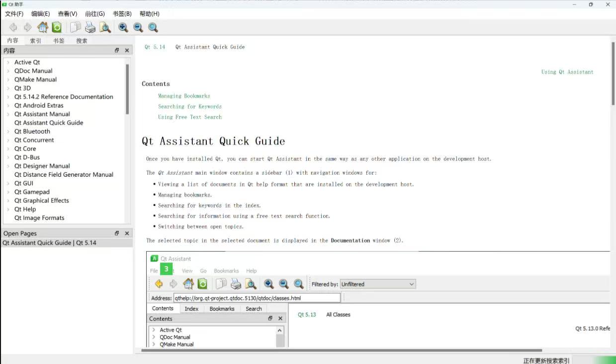Select Qt Assistant Quick Guide open page
The height and width of the screenshot is (364, 616).
coord(67,243)
